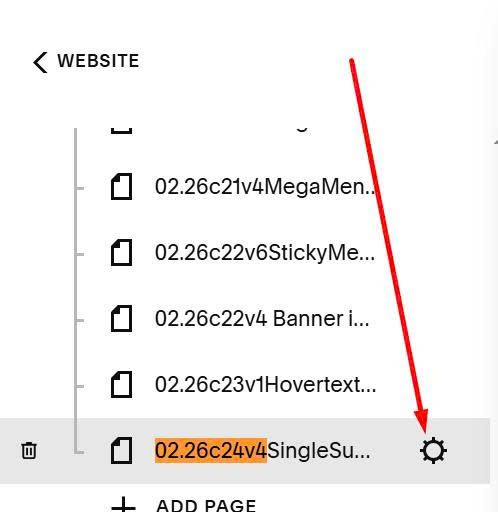
Task: Click the orange highlighted 02.26c24v4 text
Action: tap(211, 451)
